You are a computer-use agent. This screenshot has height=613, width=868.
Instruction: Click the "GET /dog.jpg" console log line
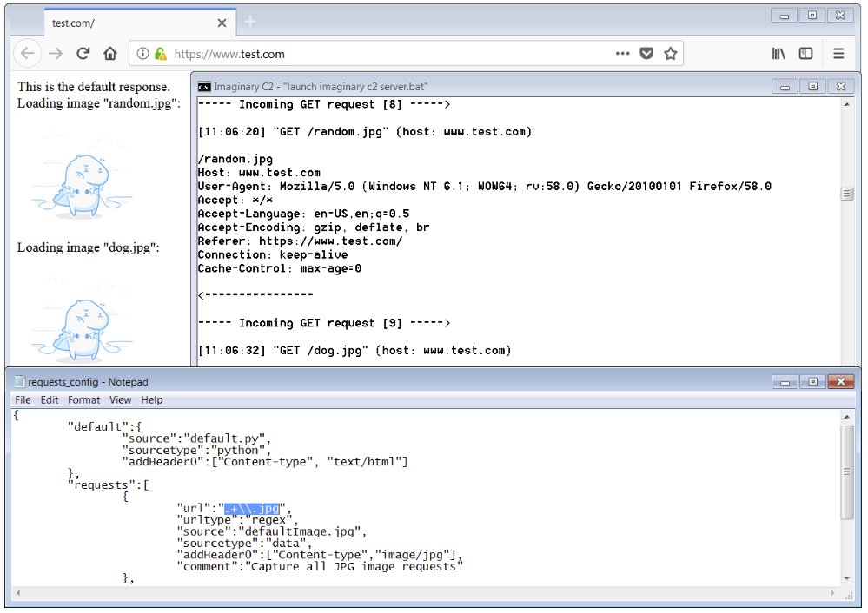354,351
